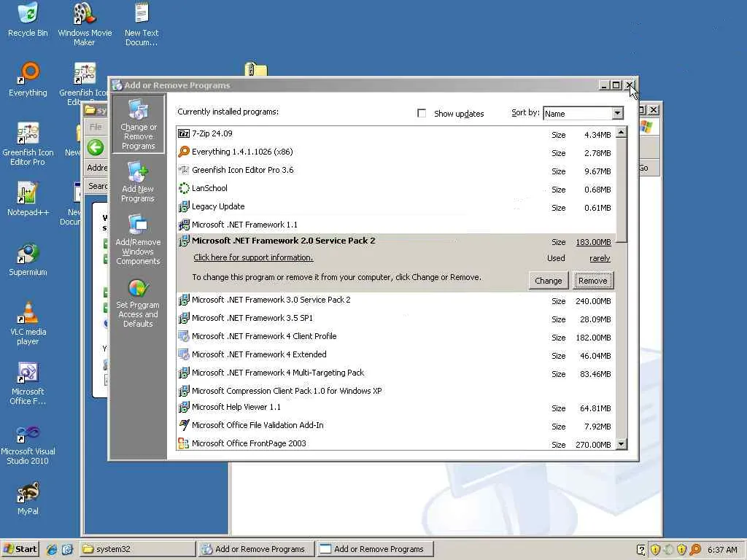Switch to second Add or Remove Programs taskbar button
Screen dimensions: 747x560
click(x=376, y=549)
